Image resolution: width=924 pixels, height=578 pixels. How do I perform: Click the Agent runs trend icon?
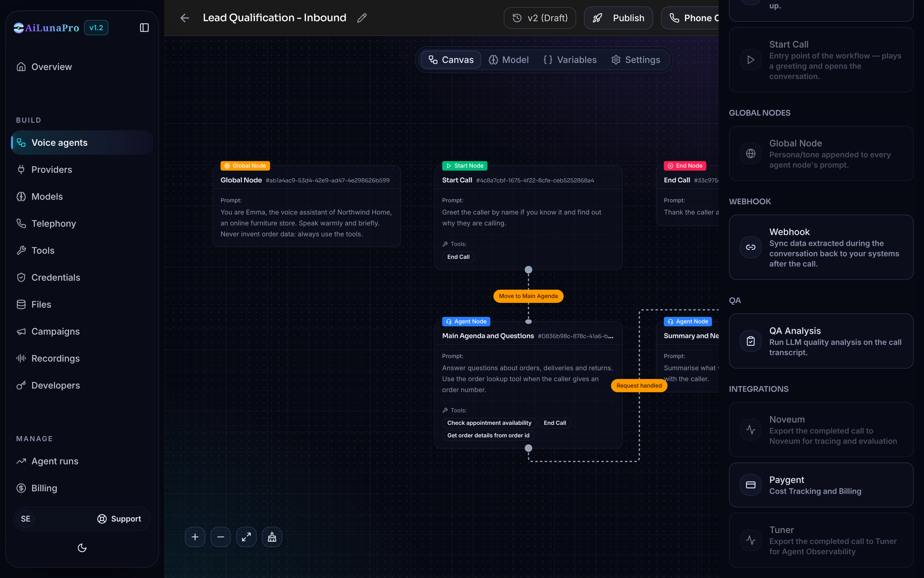point(21,461)
